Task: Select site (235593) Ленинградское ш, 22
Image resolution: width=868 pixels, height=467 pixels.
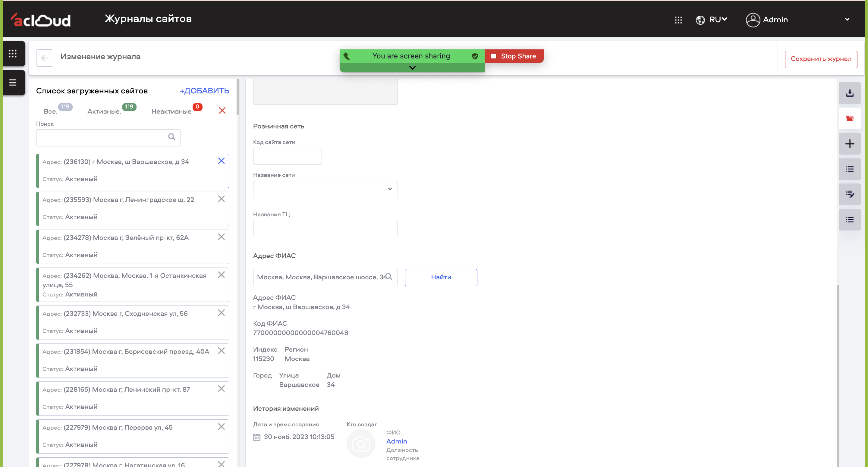Action: pyautogui.click(x=133, y=208)
